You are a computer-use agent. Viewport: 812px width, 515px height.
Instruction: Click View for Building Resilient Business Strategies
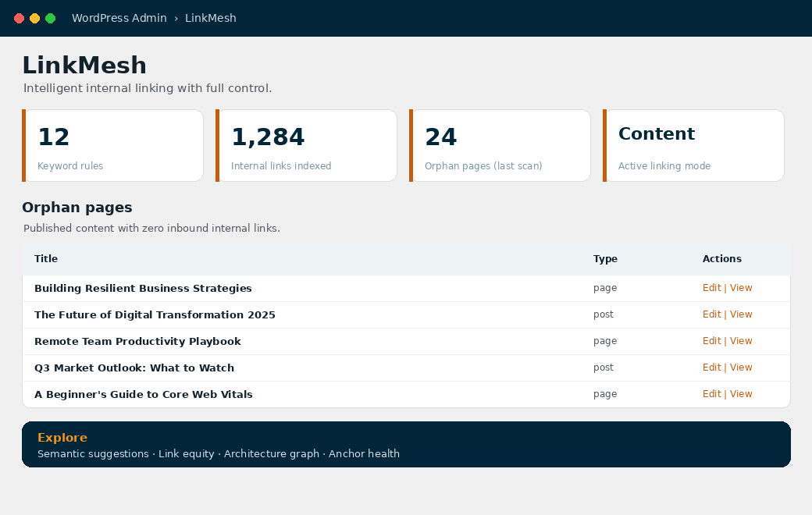coord(741,288)
